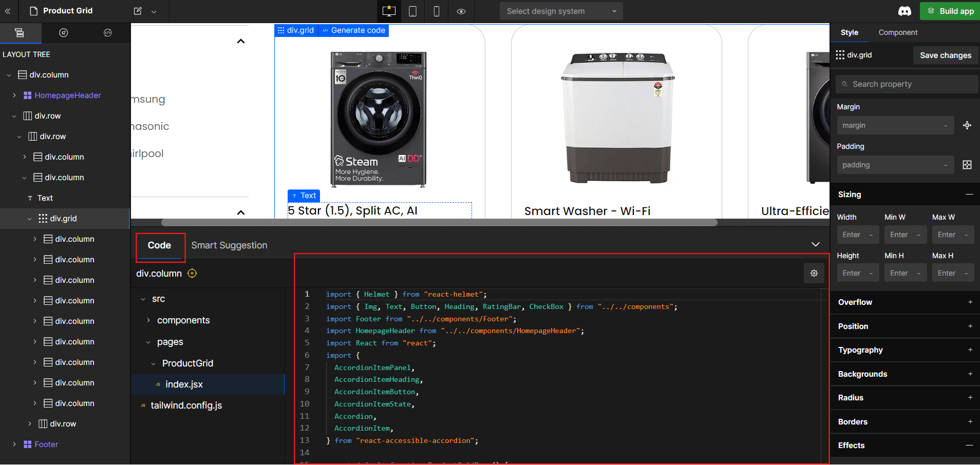Open the Smart Suggestion tab
Screen dimensions: 980x465
[x=229, y=245]
